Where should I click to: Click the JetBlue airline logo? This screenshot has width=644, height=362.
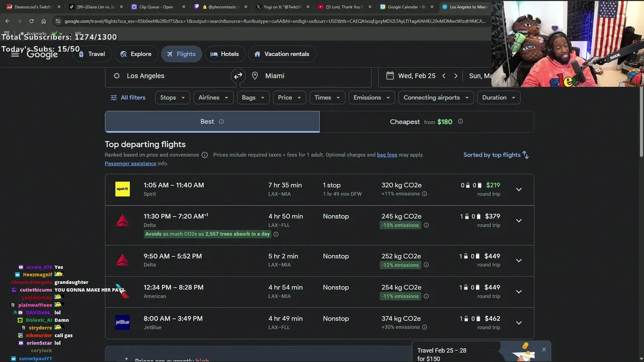pos(122,322)
